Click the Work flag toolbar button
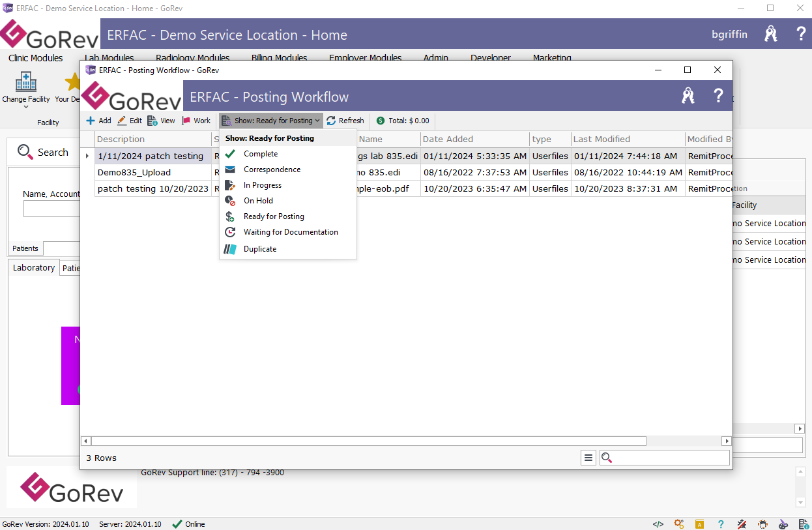 coord(196,121)
